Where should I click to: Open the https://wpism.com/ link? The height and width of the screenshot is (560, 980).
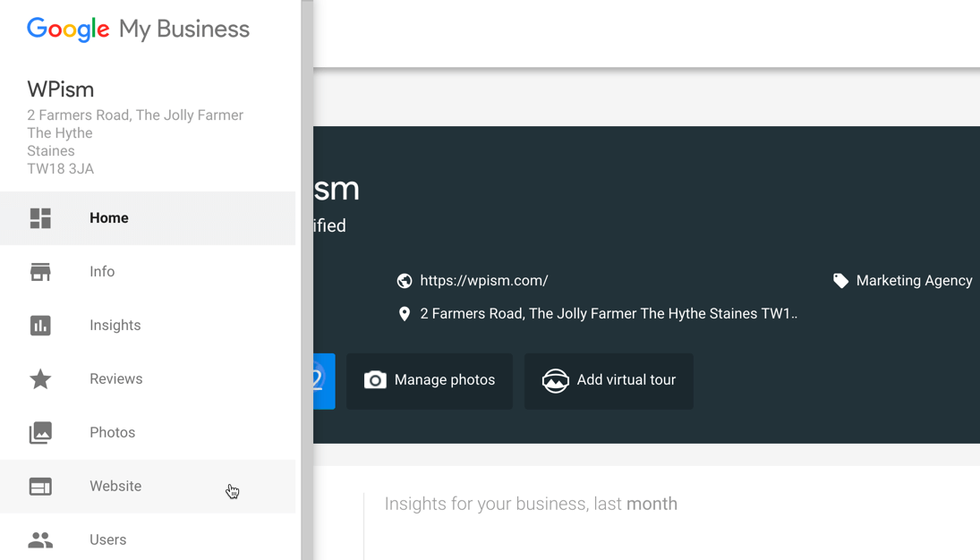484,281
